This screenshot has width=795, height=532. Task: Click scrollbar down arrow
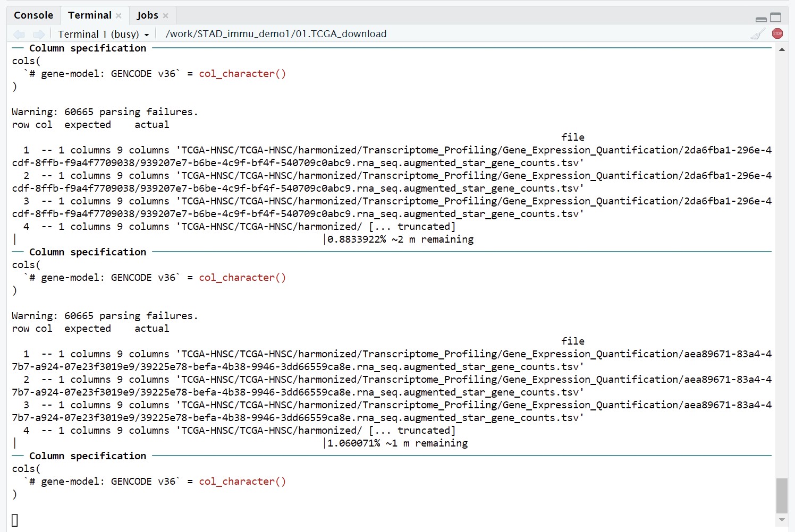[x=782, y=520]
